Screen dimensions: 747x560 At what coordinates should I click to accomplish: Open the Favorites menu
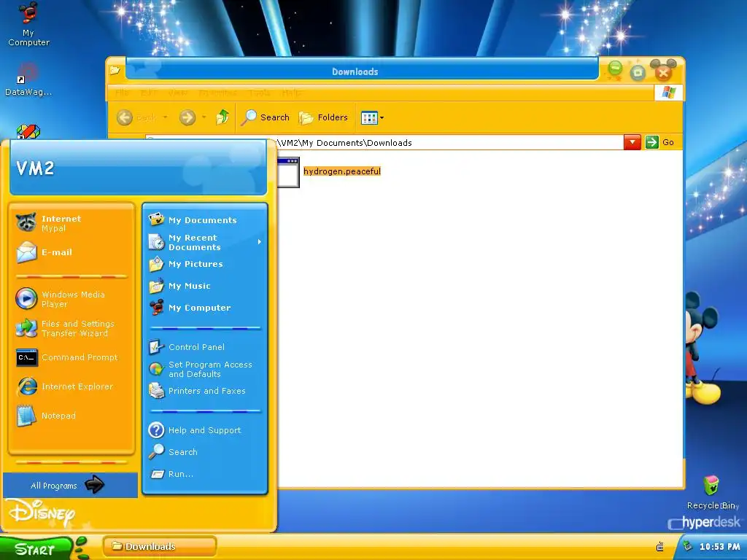(x=217, y=93)
